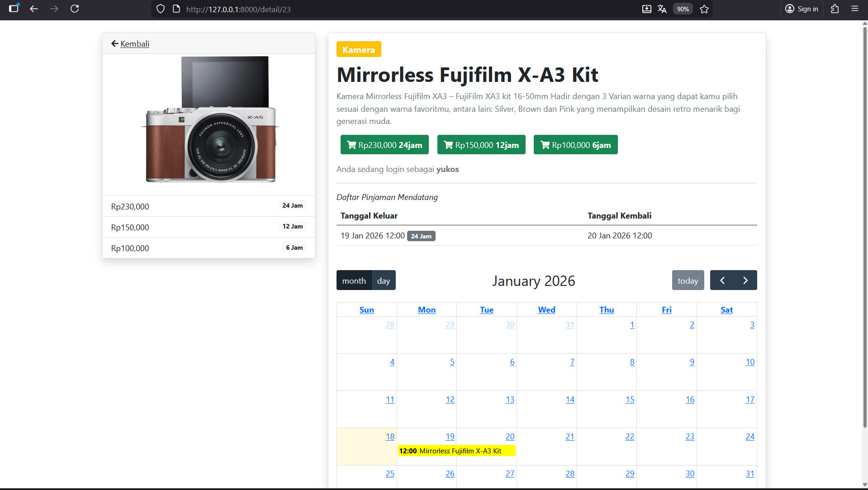Bookmark this page with the star icon
Image resolution: width=868 pixels, height=490 pixels.
click(704, 9)
